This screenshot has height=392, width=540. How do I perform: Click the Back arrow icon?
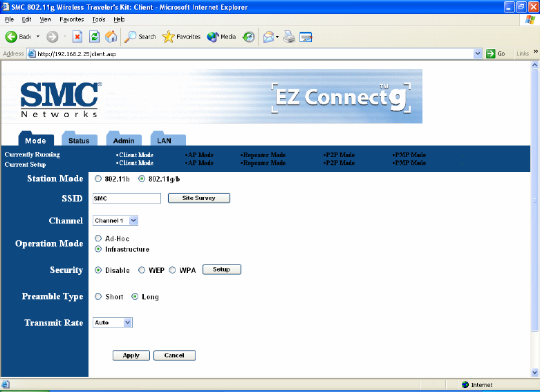(11, 37)
